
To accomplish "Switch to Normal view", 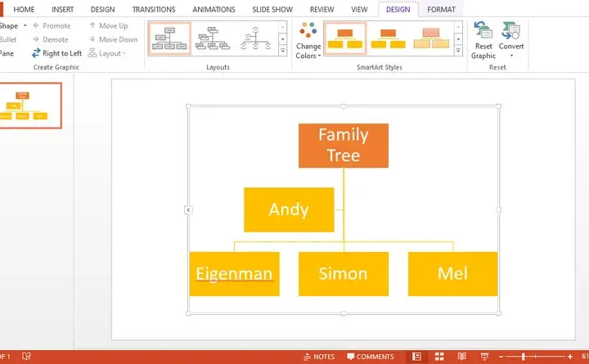I will tap(416, 357).
